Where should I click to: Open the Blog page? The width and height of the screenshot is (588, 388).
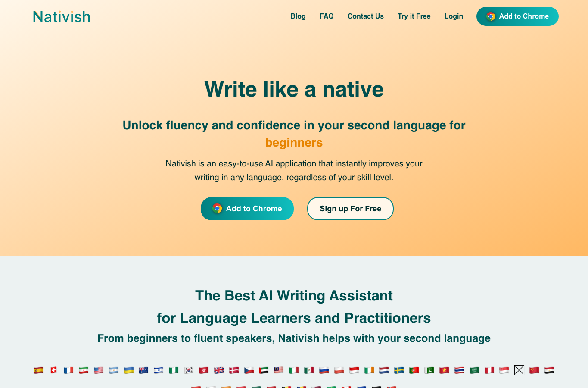(x=298, y=16)
